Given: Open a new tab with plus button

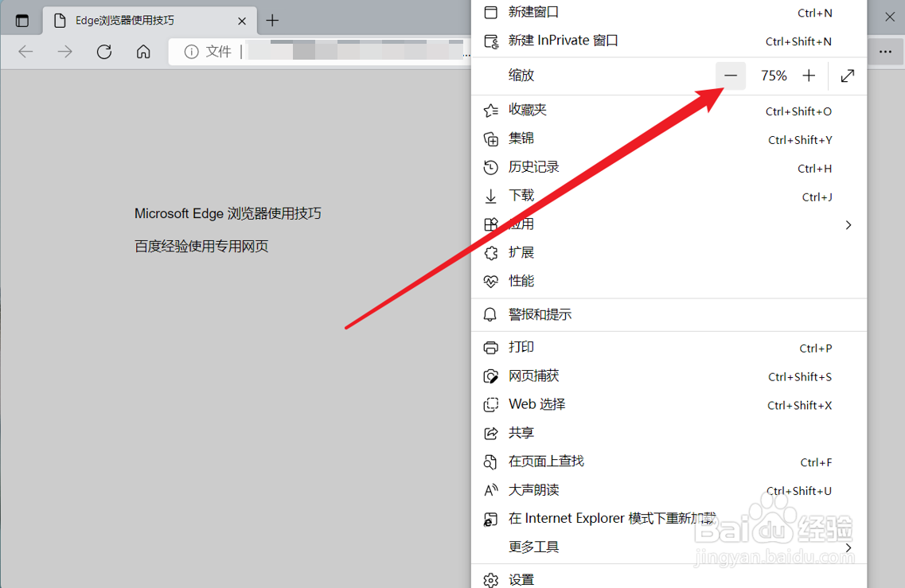Looking at the screenshot, I should (x=272, y=21).
